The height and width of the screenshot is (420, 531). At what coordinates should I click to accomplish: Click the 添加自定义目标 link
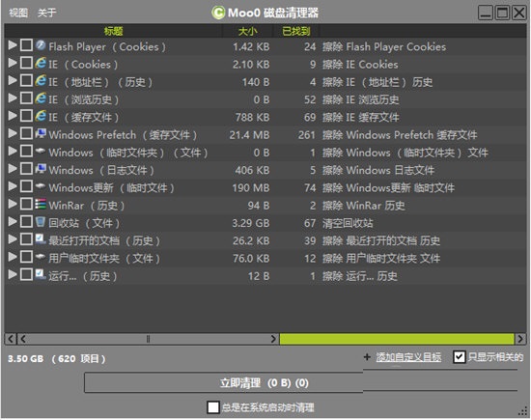(408, 357)
